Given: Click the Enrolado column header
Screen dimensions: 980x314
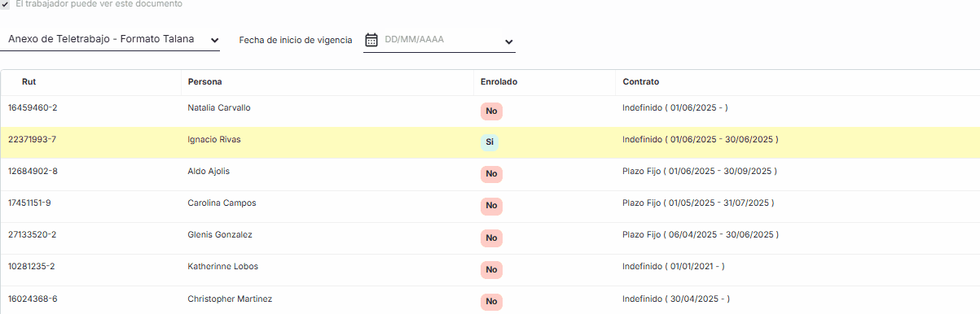Looking at the screenshot, I should (x=499, y=82).
